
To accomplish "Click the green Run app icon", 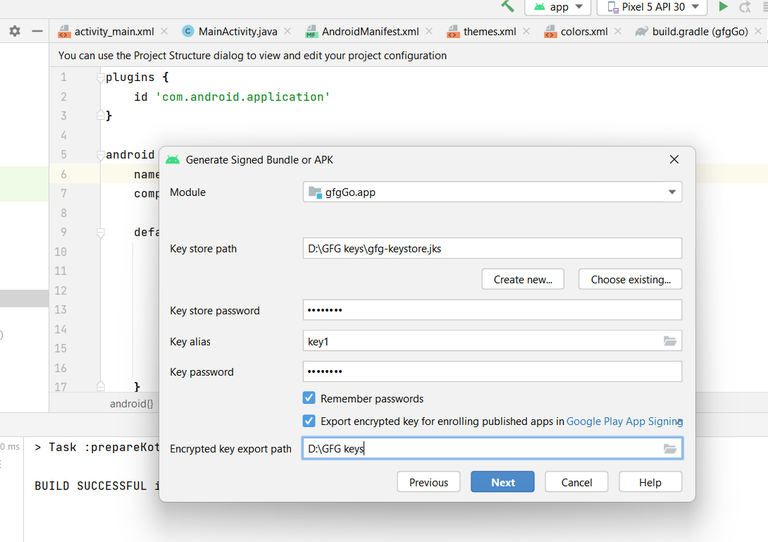I will [x=723, y=7].
